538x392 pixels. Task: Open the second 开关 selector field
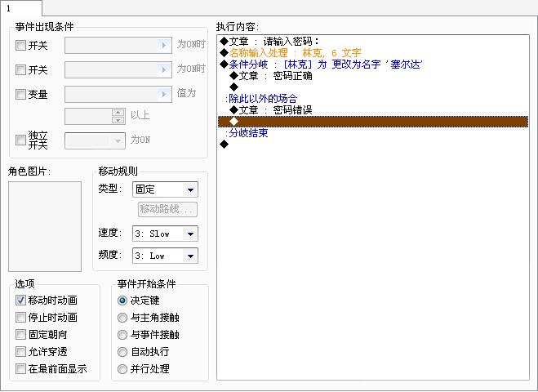pos(118,70)
